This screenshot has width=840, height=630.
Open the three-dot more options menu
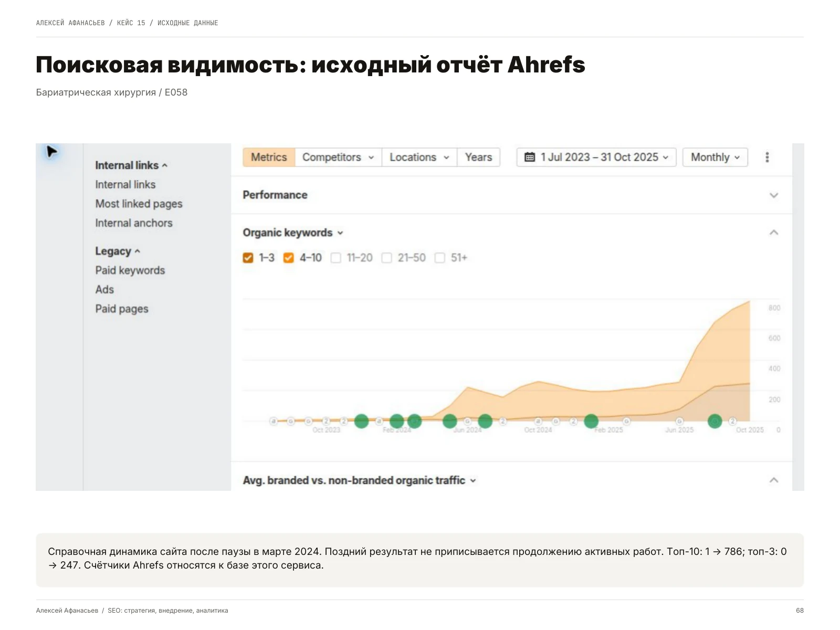click(x=767, y=157)
